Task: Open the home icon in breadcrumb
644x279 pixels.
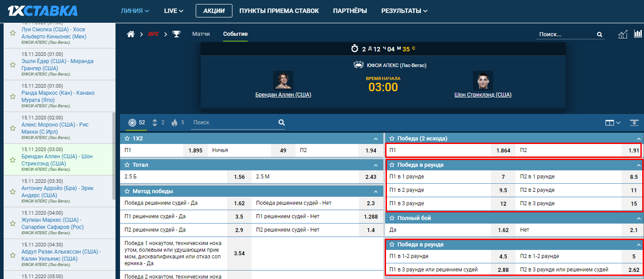Action: [131, 34]
